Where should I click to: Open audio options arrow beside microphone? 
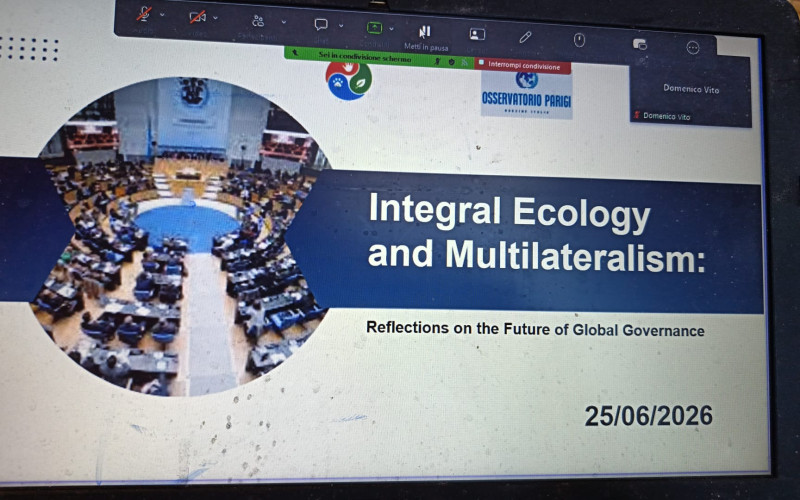click(162, 15)
